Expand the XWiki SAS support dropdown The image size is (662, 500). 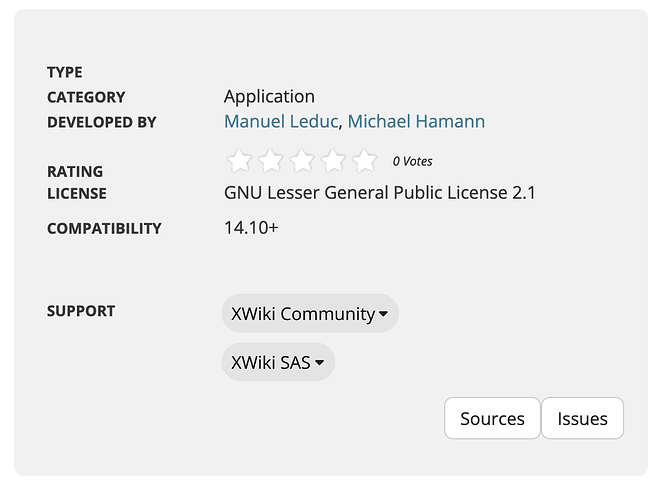click(x=277, y=362)
